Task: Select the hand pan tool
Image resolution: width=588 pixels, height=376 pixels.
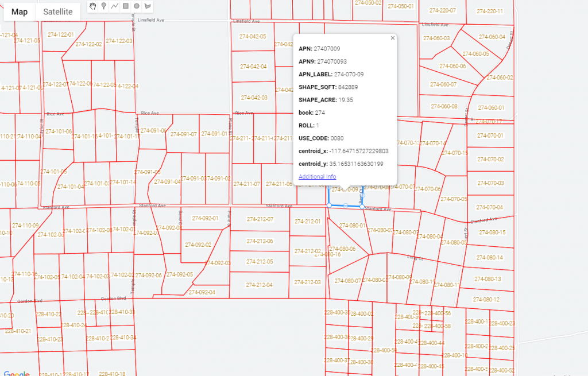Action: 93,6
